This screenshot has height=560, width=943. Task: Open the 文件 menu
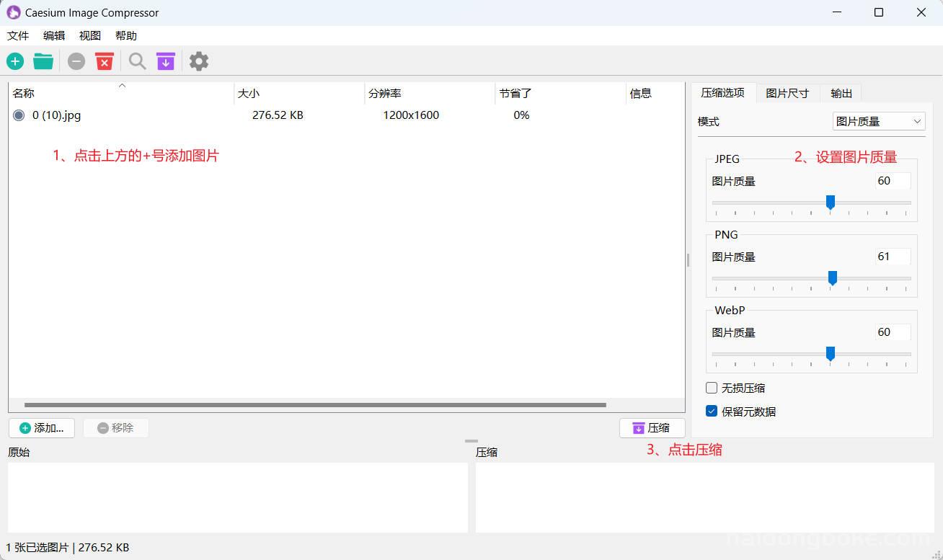[x=18, y=35]
